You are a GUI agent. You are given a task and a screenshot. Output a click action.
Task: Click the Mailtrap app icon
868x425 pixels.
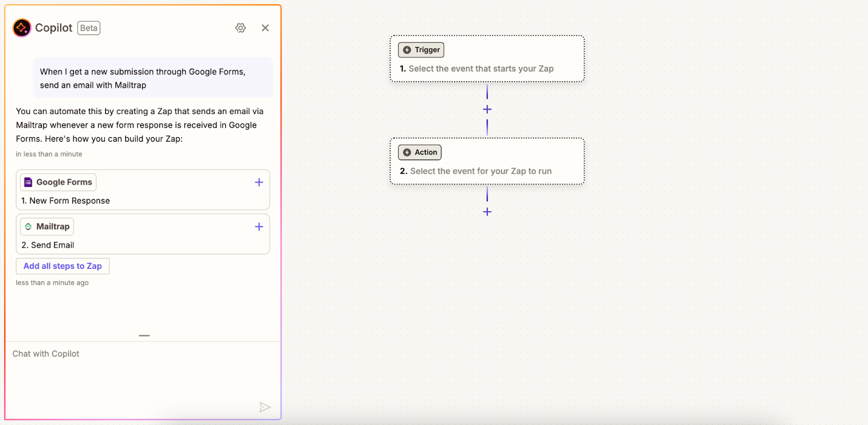[28, 227]
